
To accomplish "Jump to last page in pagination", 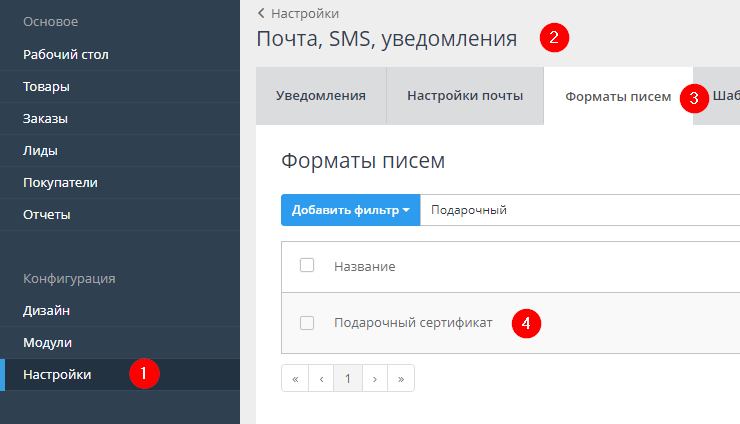I will pyautogui.click(x=400, y=379).
